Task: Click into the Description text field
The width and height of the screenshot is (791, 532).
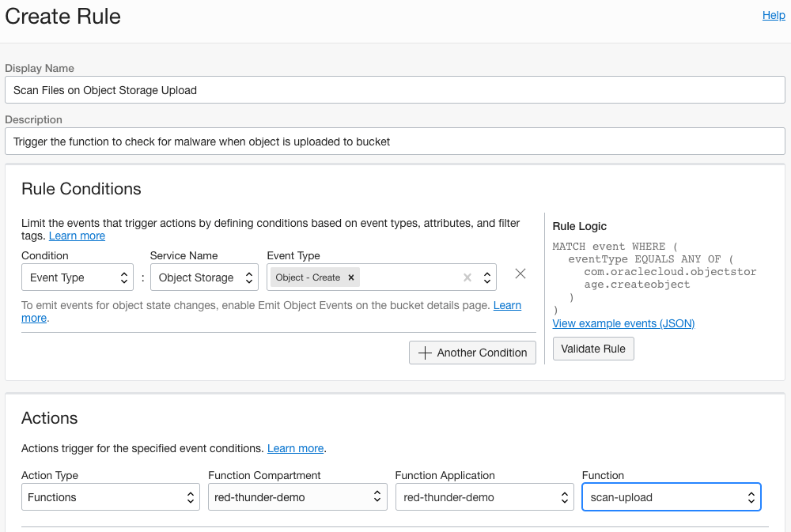Action: point(395,141)
